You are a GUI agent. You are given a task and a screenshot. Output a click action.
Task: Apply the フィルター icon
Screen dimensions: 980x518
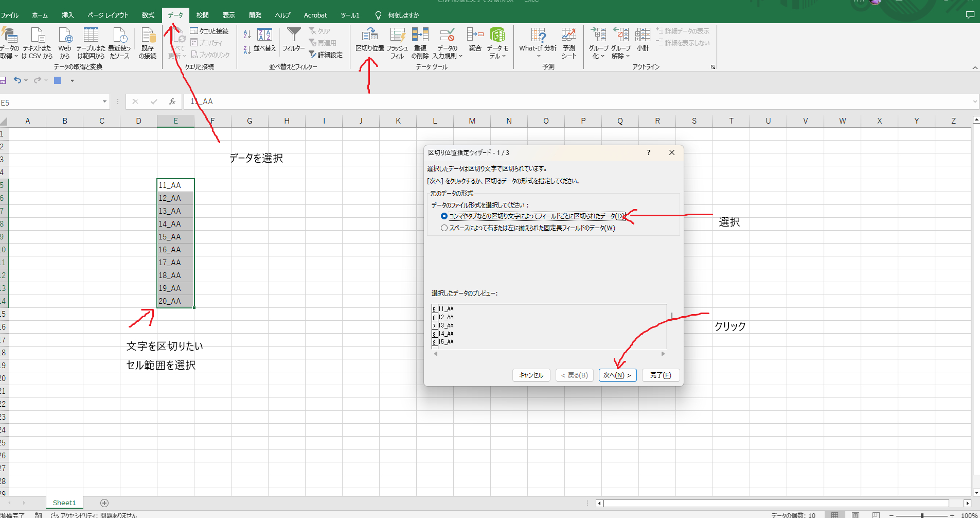[x=293, y=40]
